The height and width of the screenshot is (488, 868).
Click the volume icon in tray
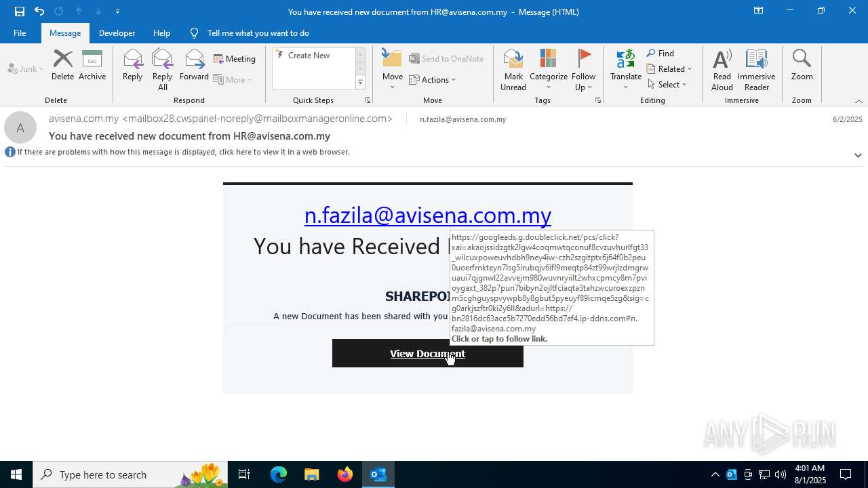(780, 474)
